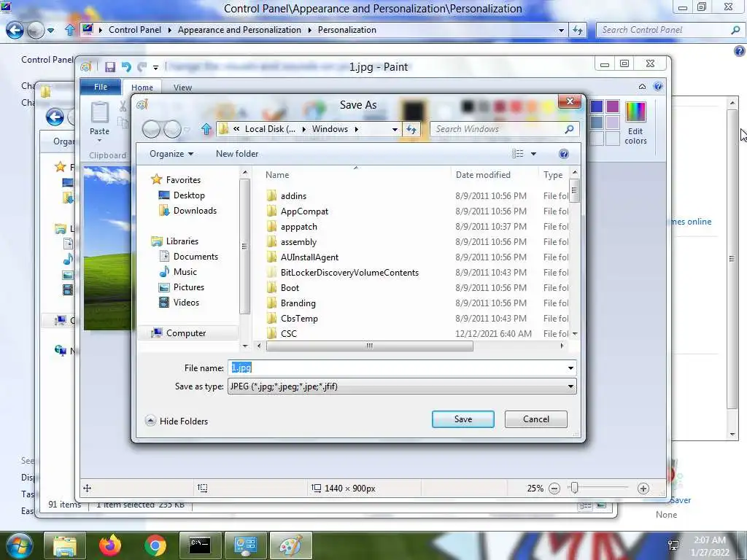Click the horizontal scrollbar of the file list
This screenshot has width=747, height=560.
(x=369, y=346)
